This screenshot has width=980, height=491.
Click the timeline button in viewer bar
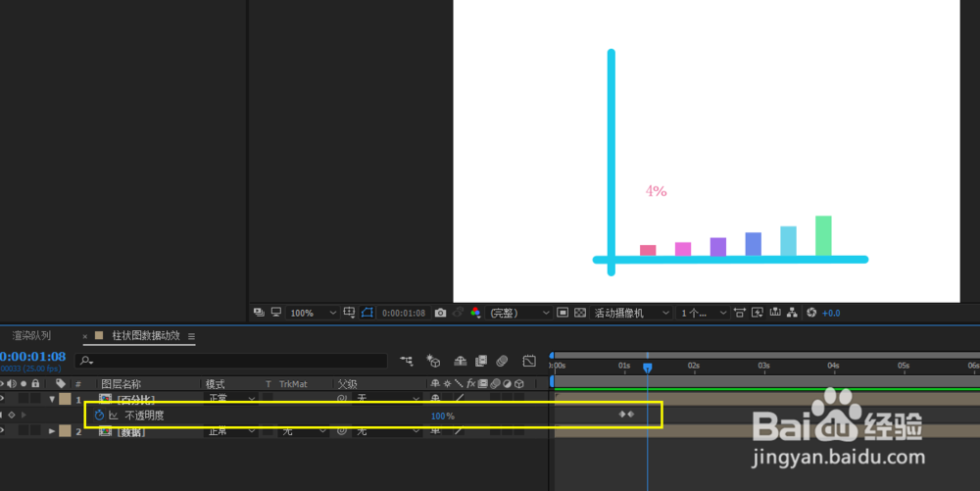[x=775, y=313]
